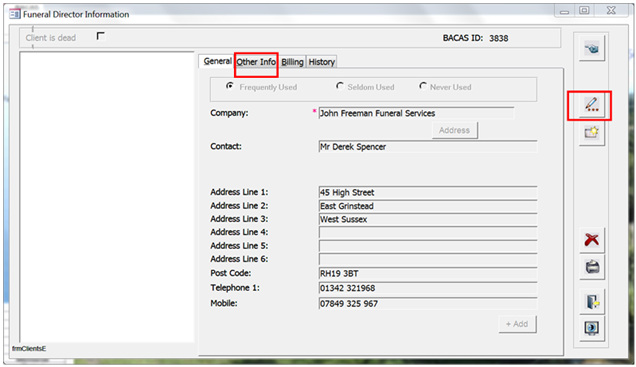The width and height of the screenshot is (636, 367).
Task: Open the Other Info tab
Action: [x=256, y=62]
